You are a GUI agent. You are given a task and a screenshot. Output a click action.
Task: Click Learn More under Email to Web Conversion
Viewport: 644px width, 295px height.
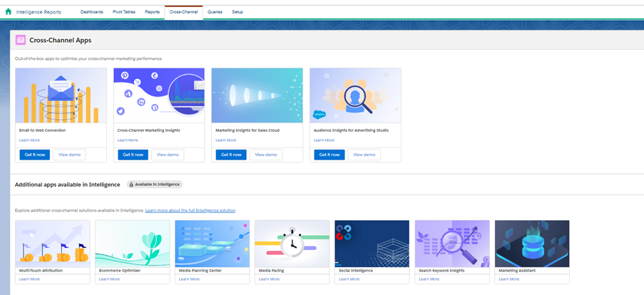[29, 140]
